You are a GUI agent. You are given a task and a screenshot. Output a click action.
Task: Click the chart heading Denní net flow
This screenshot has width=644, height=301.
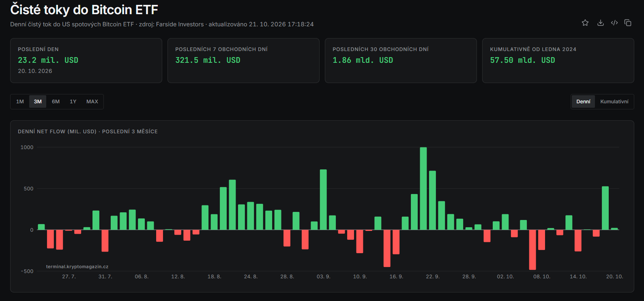coord(88,132)
